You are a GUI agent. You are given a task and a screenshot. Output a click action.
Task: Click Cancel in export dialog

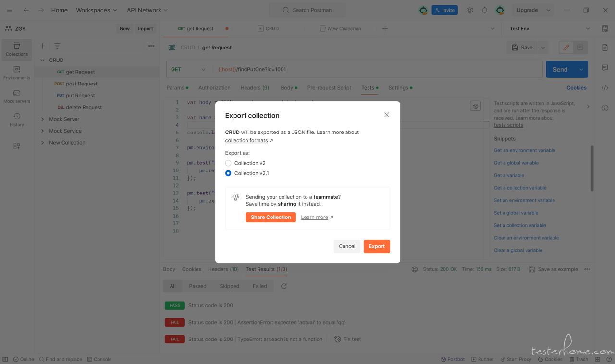click(347, 246)
